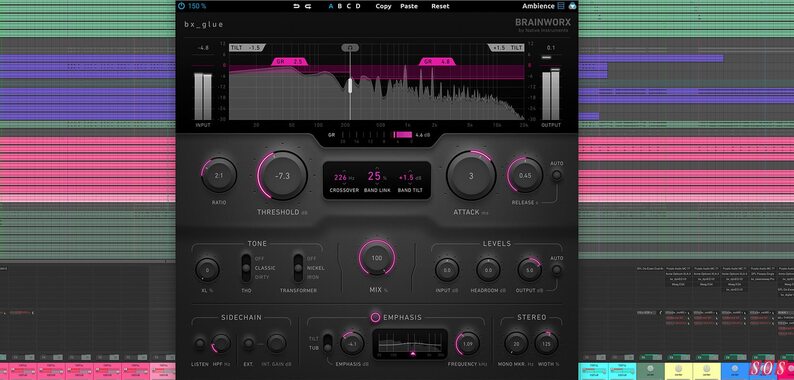Click the INT. GAIN dB knob
This screenshot has width=794, height=380.
click(276, 344)
